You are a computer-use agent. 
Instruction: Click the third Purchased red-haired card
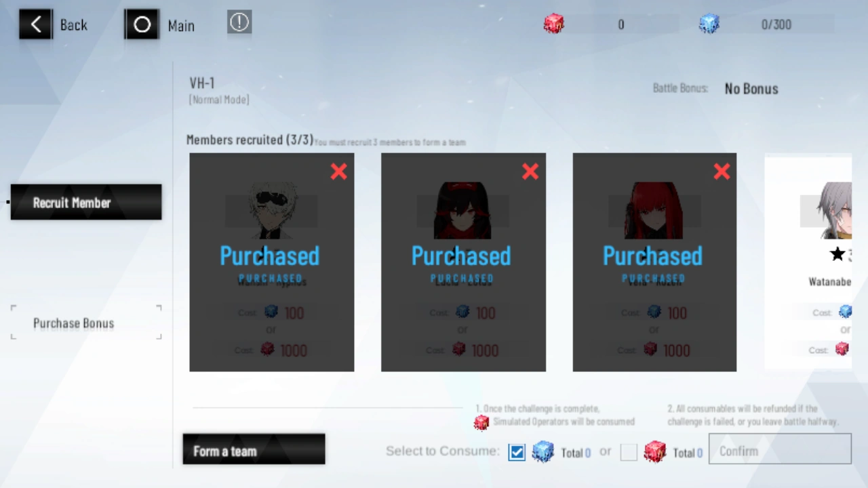tap(654, 262)
